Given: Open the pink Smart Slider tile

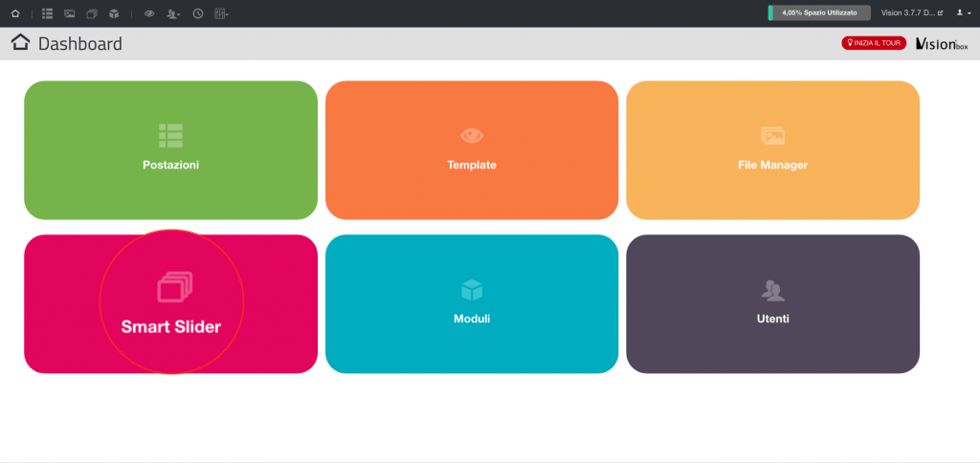Looking at the screenshot, I should point(170,304).
